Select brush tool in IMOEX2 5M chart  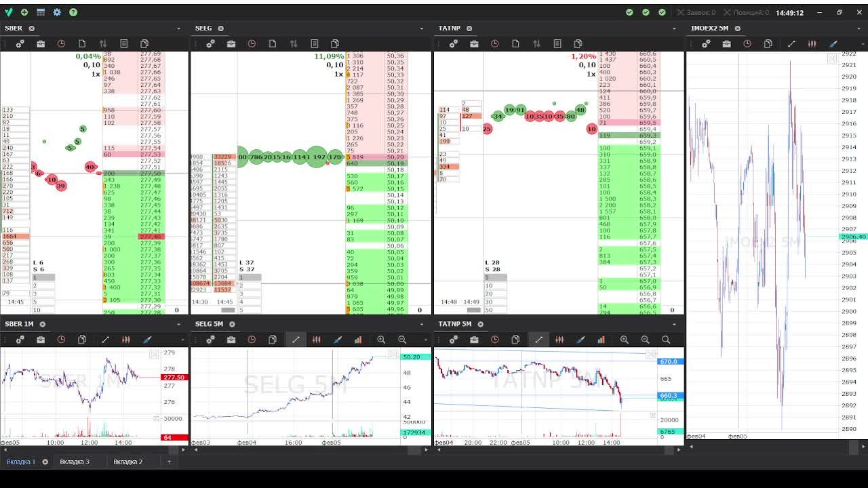point(833,43)
